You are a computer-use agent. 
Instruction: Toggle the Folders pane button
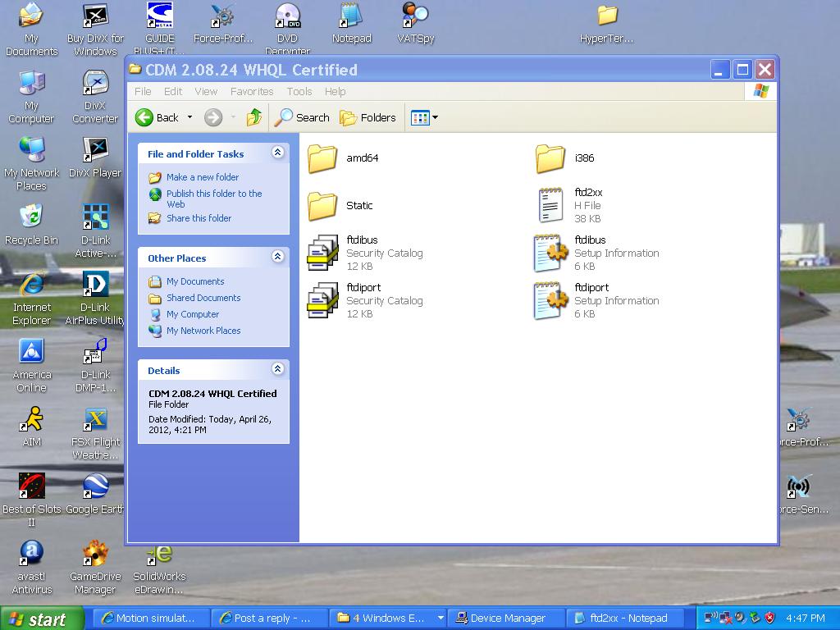point(368,117)
